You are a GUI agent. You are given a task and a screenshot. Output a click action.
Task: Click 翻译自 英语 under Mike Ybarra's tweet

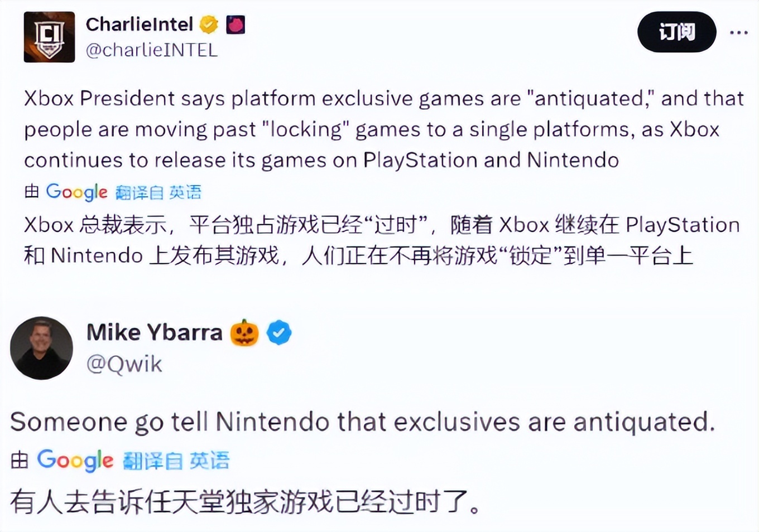[176, 461]
